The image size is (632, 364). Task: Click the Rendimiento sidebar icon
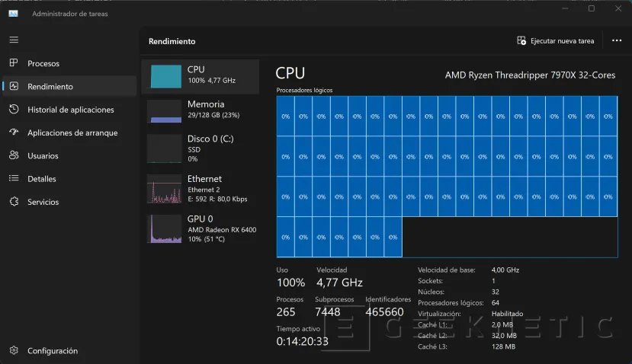[14, 86]
